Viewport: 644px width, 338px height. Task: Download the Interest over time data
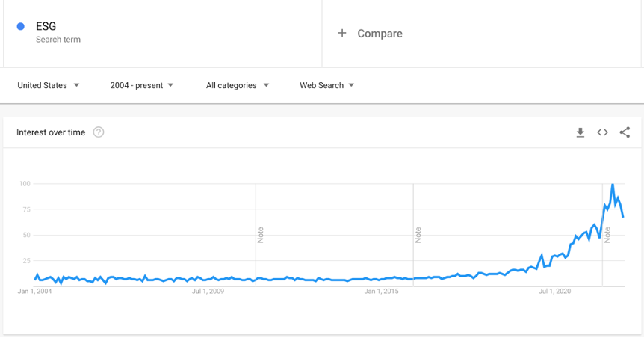coord(580,132)
